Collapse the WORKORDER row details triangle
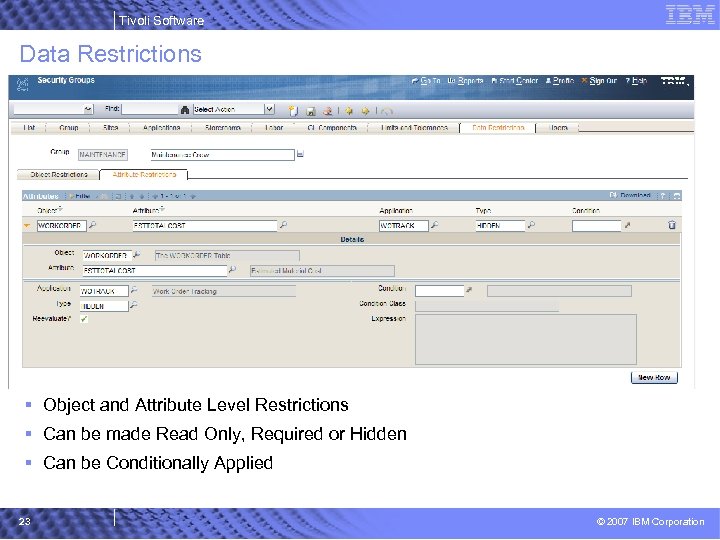Viewport: 720px width, 540px height. click(27, 225)
